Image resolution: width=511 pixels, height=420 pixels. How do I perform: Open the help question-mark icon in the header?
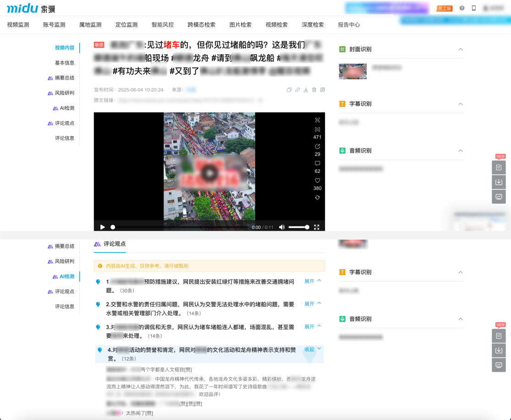pyautogui.click(x=462, y=8)
